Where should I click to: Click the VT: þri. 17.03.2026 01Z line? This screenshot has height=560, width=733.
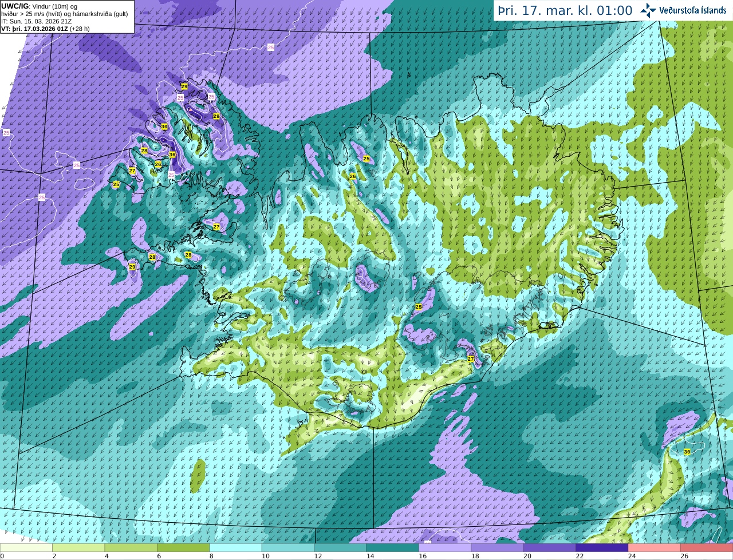(x=45, y=29)
